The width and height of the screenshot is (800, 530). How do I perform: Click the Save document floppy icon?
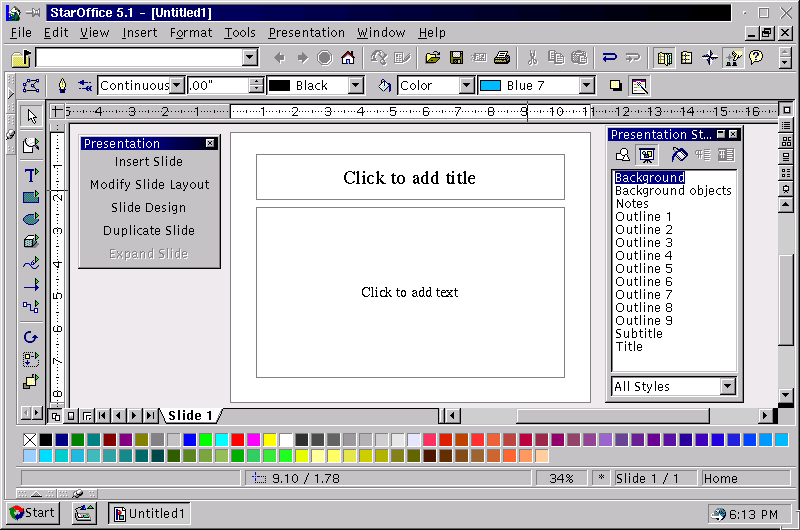click(x=456, y=58)
